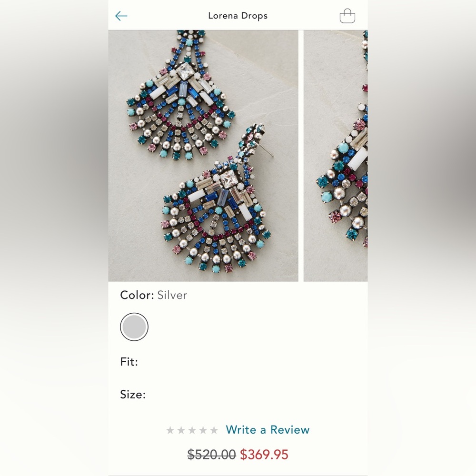
Task: View the main earring photo fullscreen
Action: [204, 156]
